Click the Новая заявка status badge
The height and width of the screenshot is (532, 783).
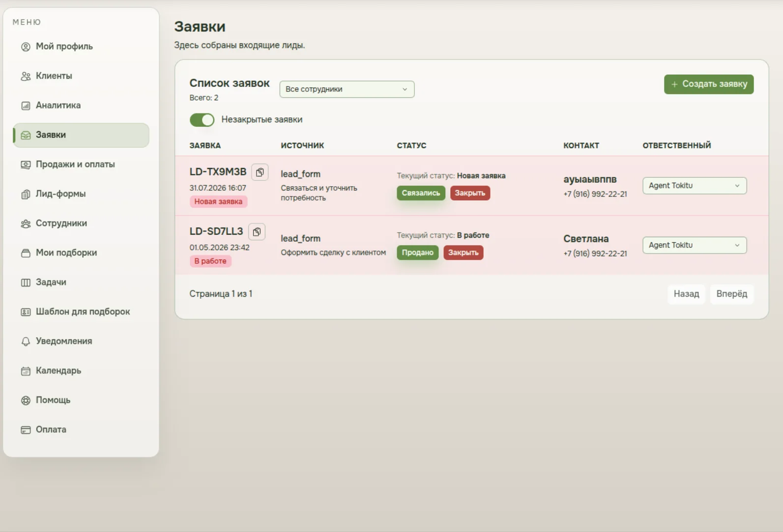pyautogui.click(x=218, y=201)
